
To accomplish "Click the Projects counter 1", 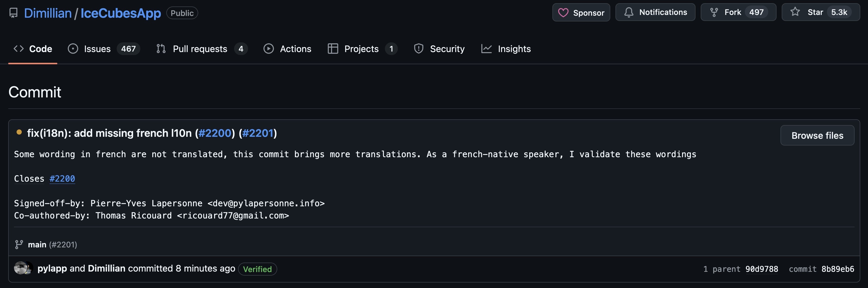I will click(x=391, y=49).
